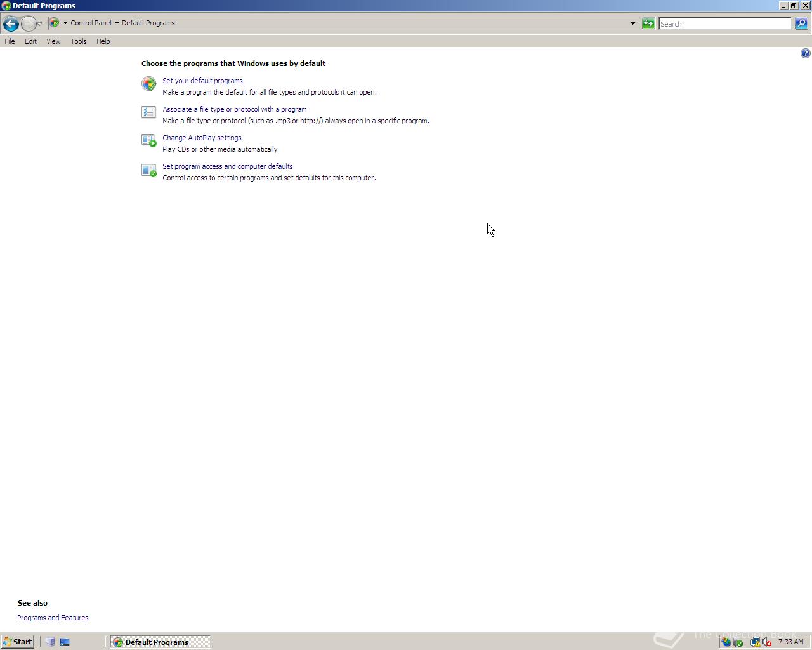Click the Default Programs icon in title bar

(x=6, y=6)
